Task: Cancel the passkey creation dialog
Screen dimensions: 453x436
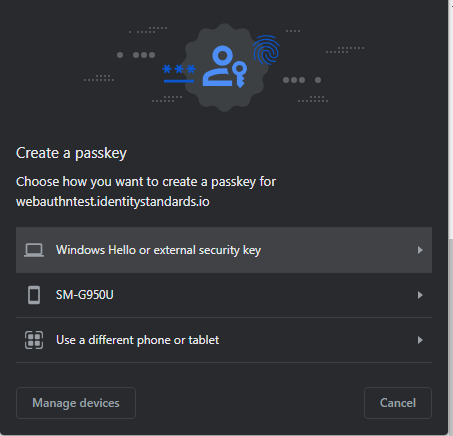Action: coord(398,403)
